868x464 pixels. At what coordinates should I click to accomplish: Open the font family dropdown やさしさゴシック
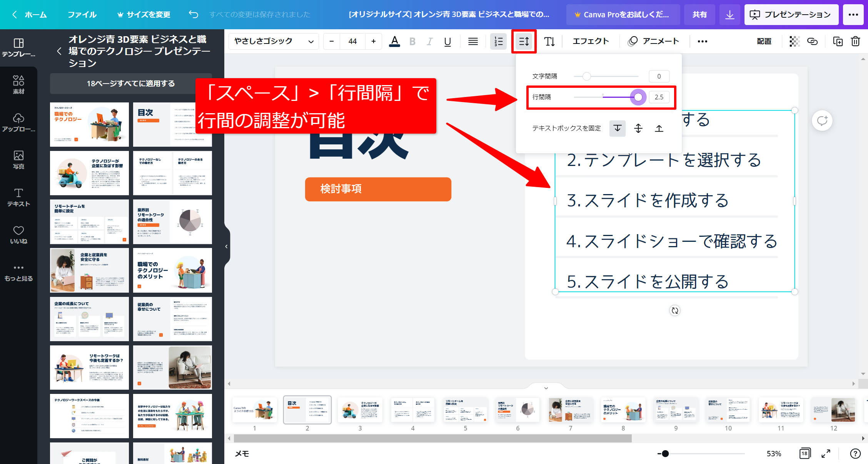click(274, 41)
